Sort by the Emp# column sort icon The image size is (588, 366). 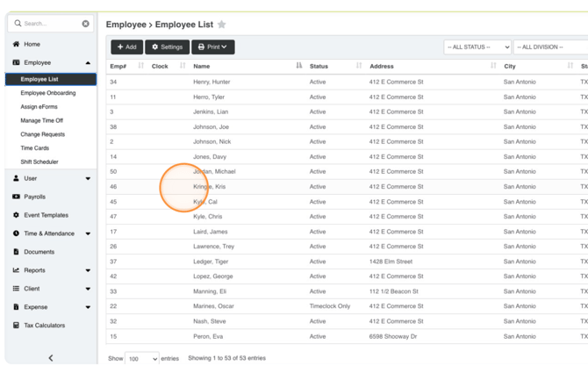[x=141, y=66]
